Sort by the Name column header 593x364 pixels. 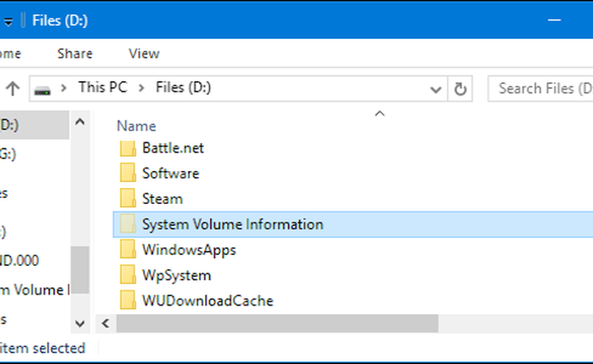coord(136,126)
